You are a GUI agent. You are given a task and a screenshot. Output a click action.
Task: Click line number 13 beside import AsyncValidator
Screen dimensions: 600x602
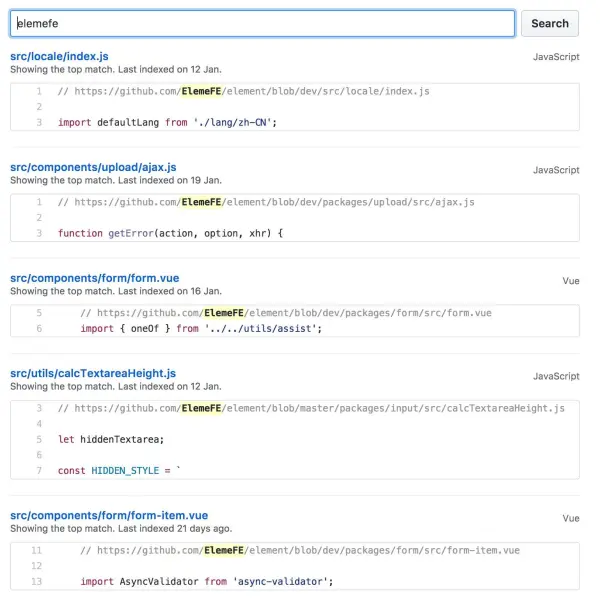[37, 581]
